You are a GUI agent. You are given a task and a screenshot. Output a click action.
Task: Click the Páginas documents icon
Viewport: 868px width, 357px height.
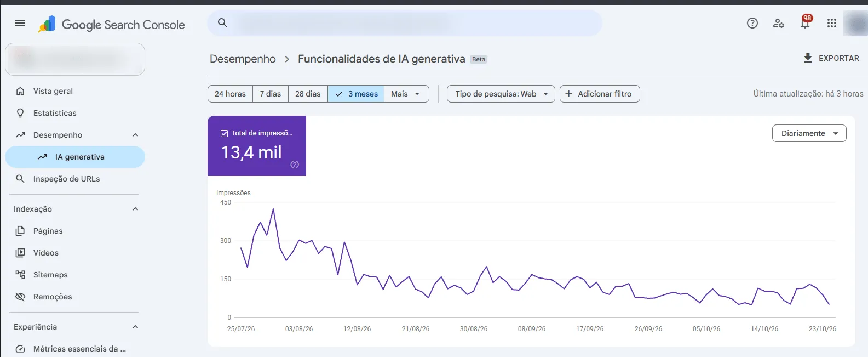pyautogui.click(x=20, y=231)
